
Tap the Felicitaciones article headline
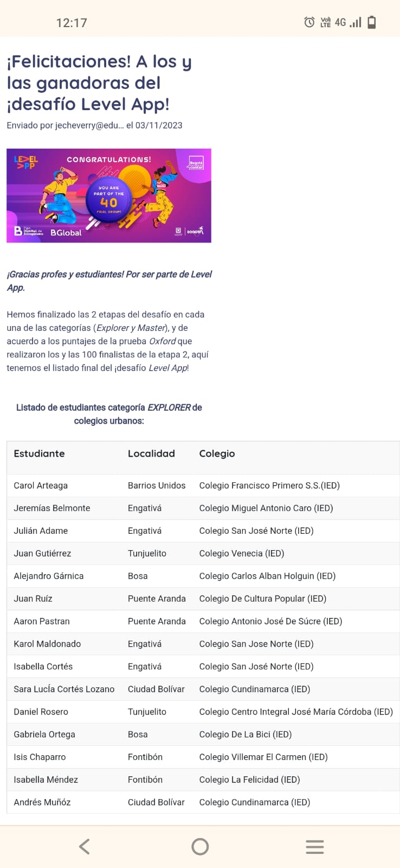pyautogui.click(x=99, y=82)
